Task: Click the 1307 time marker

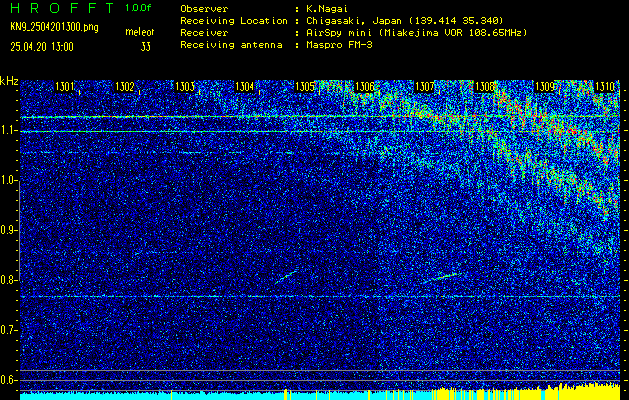Action: 425,87
